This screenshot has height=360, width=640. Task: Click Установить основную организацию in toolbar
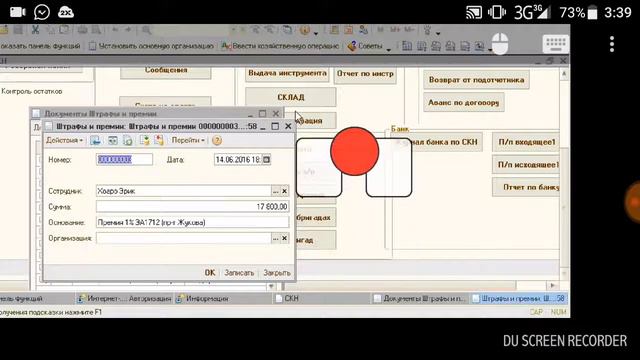coord(151,46)
